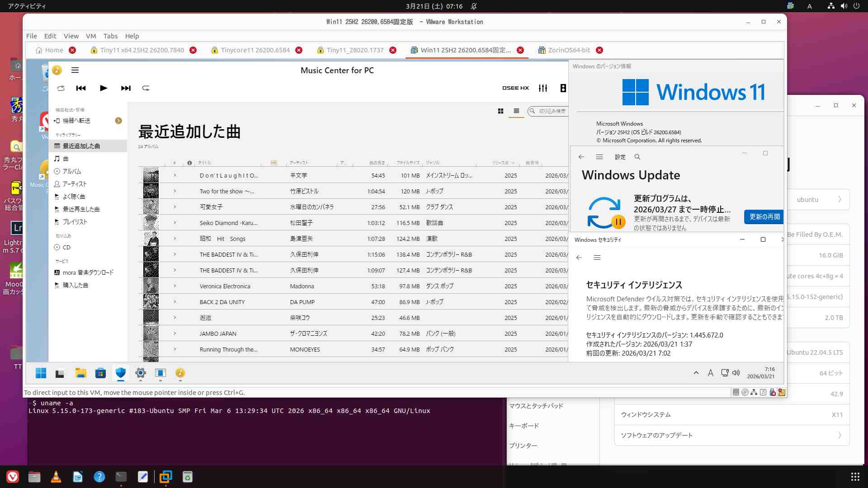Switch to grid view layout
Viewport: 868px width, 488px height.
[x=500, y=111]
